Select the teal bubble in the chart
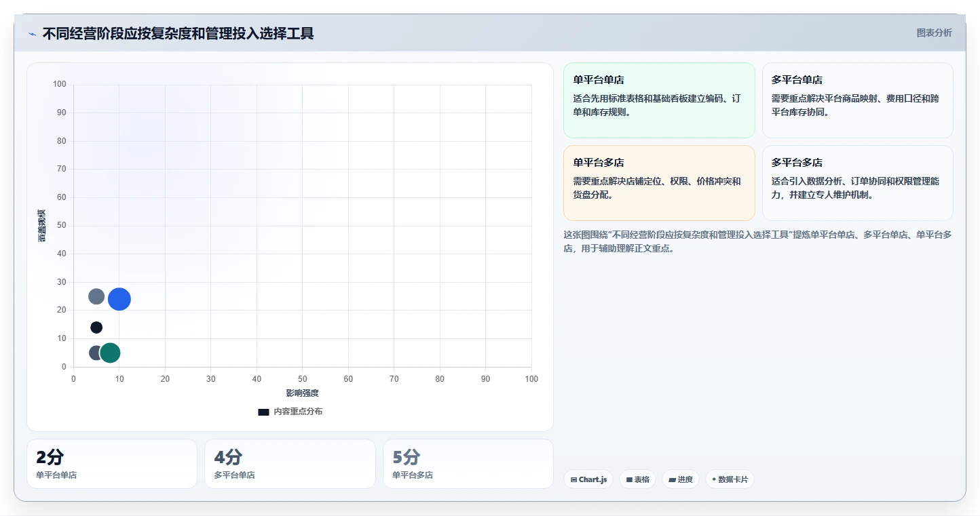 click(x=110, y=353)
